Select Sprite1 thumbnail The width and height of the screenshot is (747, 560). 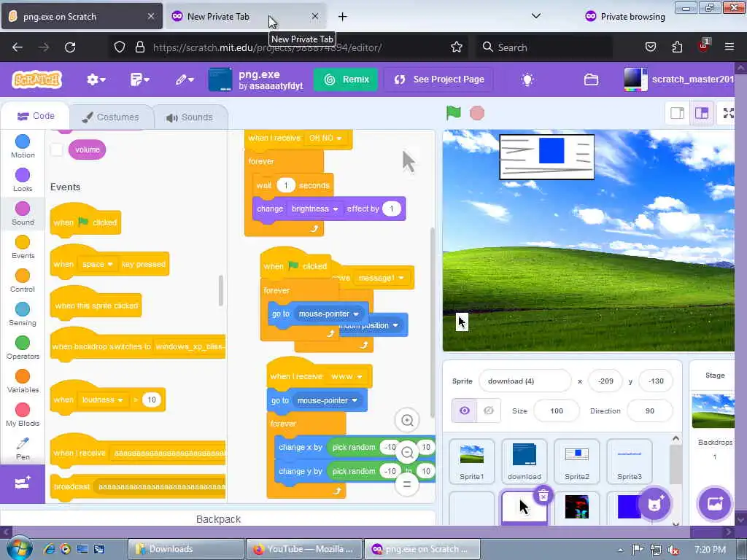[472, 462]
